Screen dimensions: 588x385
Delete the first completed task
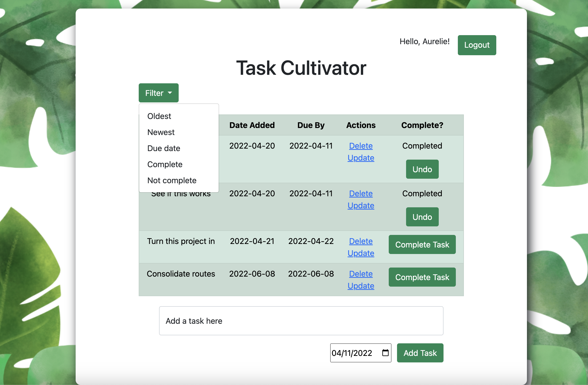click(361, 146)
